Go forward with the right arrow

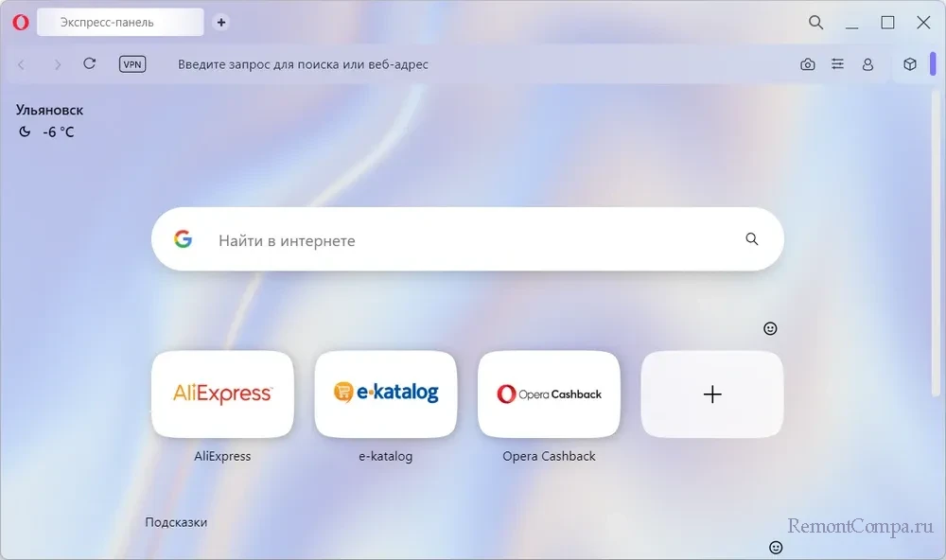pos(58,64)
